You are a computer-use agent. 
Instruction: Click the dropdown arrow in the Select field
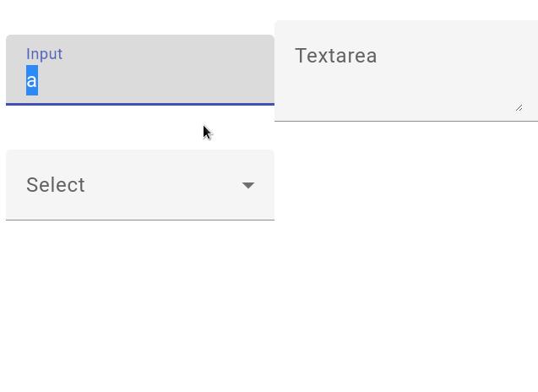coord(248,185)
